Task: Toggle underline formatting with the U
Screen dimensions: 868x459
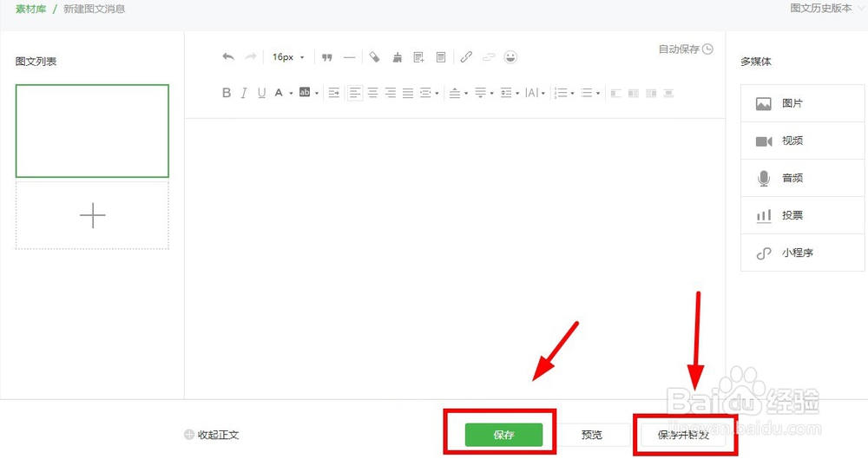Action: pyautogui.click(x=261, y=93)
